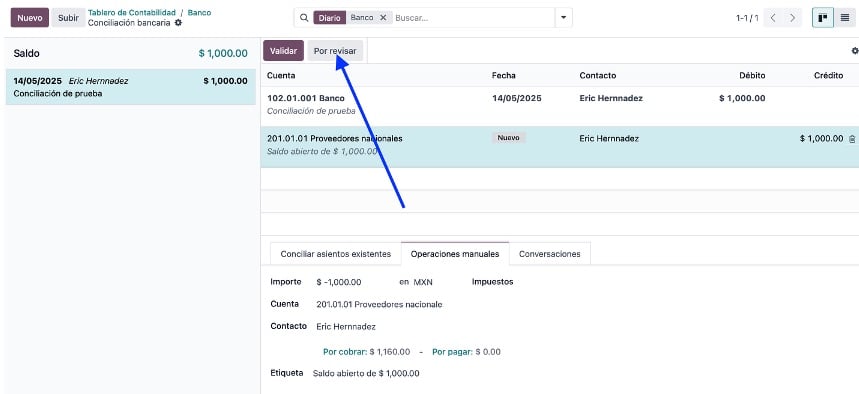
Task: Click the Cuenta column header
Action: pos(281,76)
